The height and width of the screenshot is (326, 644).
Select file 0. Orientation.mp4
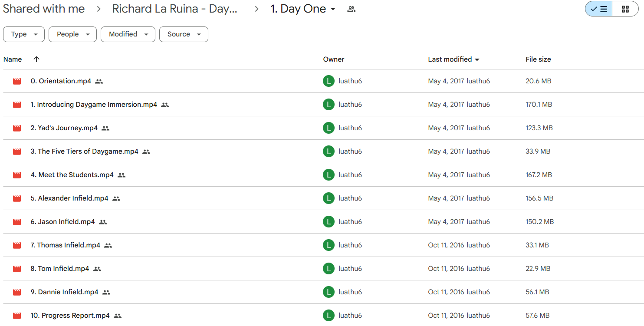click(x=61, y=81)
